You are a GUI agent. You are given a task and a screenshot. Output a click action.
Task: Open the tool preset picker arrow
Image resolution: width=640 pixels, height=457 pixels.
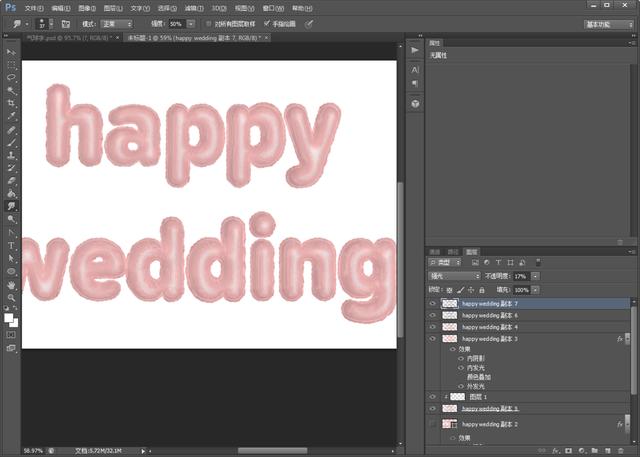pyautogui.click(x=27, y=24)
